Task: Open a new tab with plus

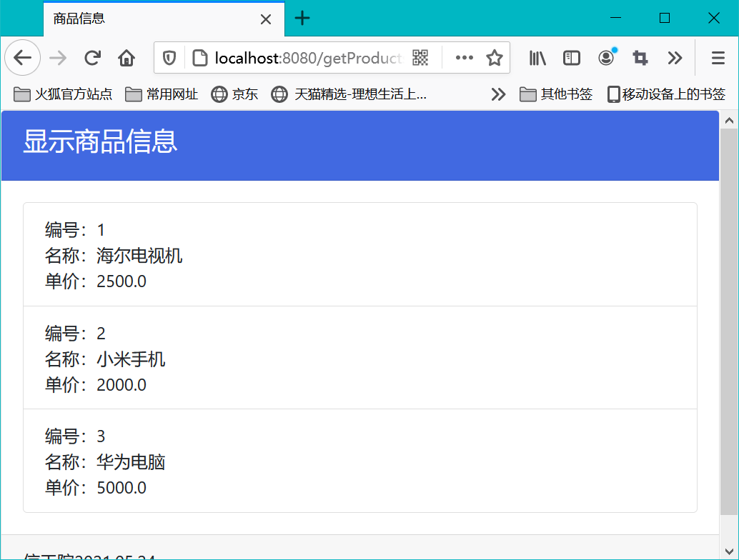Action: (x=302, y=19)
